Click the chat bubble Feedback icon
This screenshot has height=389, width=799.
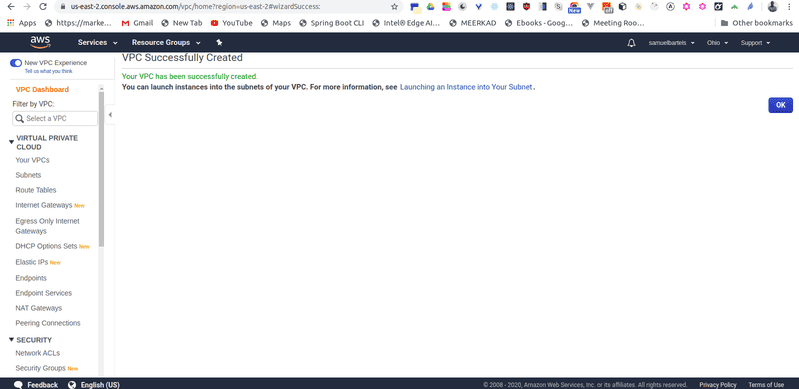coord(18,384)
